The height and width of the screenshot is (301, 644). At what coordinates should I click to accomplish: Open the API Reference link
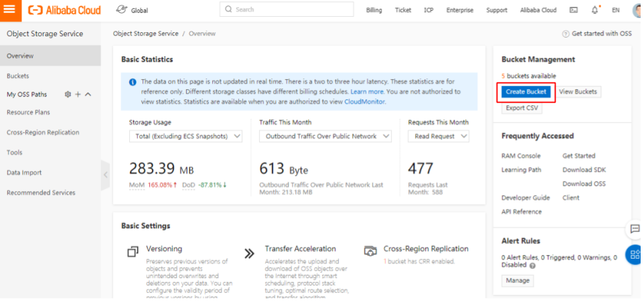pyautogui.click(x=521, y=212)
